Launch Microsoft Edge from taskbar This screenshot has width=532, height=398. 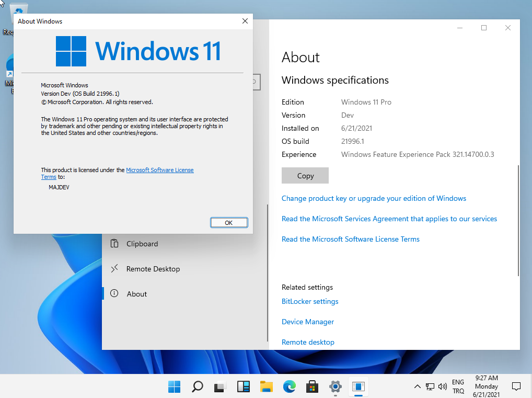coord(290,386)
